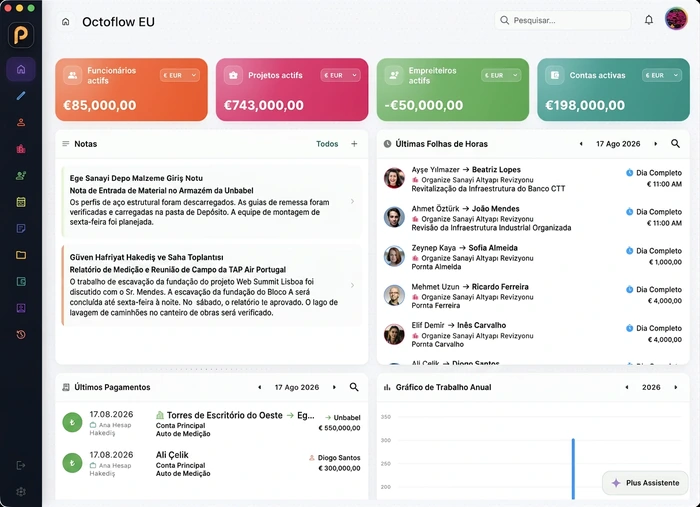700x507 pixels.
Task: Open João Mendes timesheet entry
Action: click(533, 218)
